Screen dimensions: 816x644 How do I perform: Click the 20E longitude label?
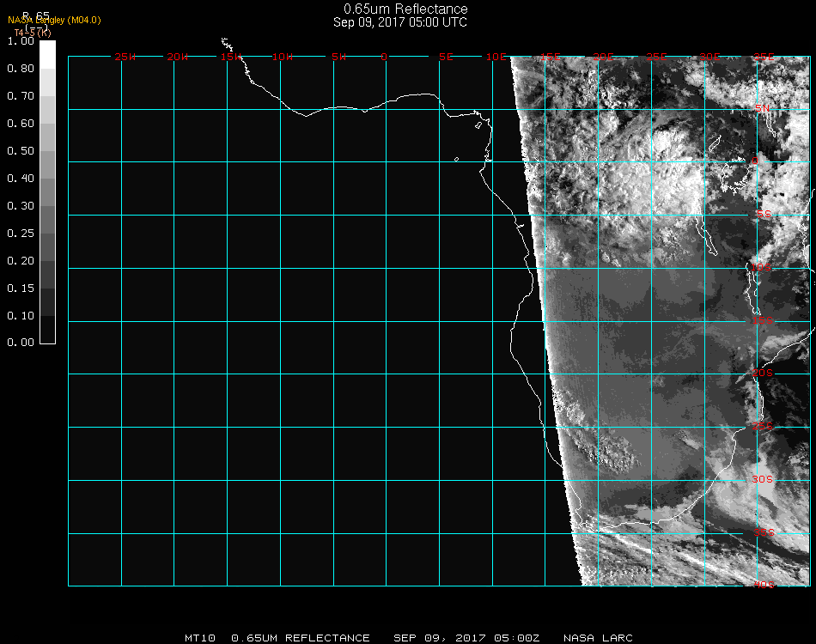[604, 57]
